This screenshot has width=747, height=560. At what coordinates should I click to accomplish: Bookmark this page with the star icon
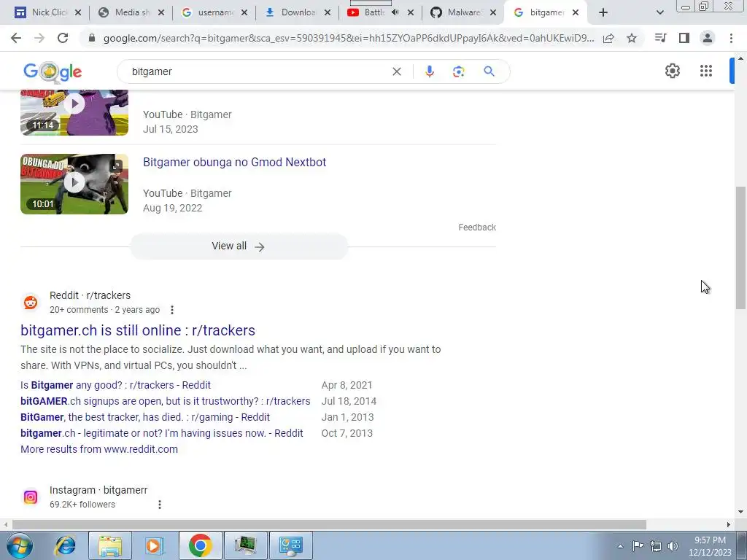pyautogui.click(x=632, y=38)
